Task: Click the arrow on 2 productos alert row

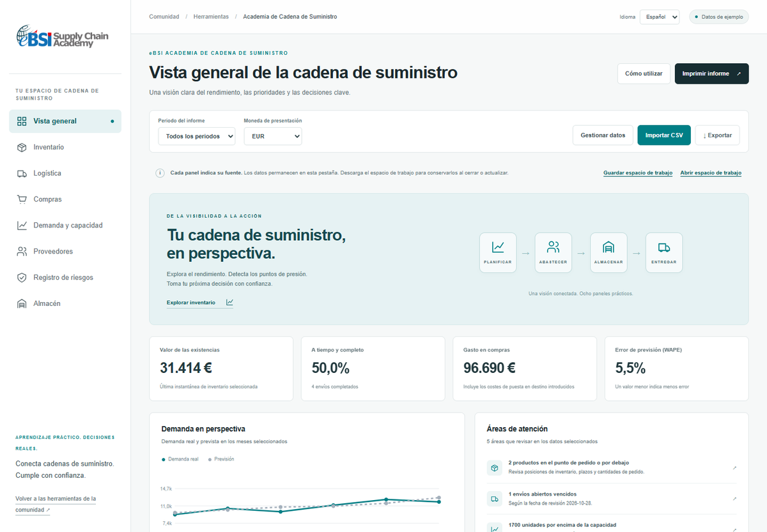Action: coord(734,468)
